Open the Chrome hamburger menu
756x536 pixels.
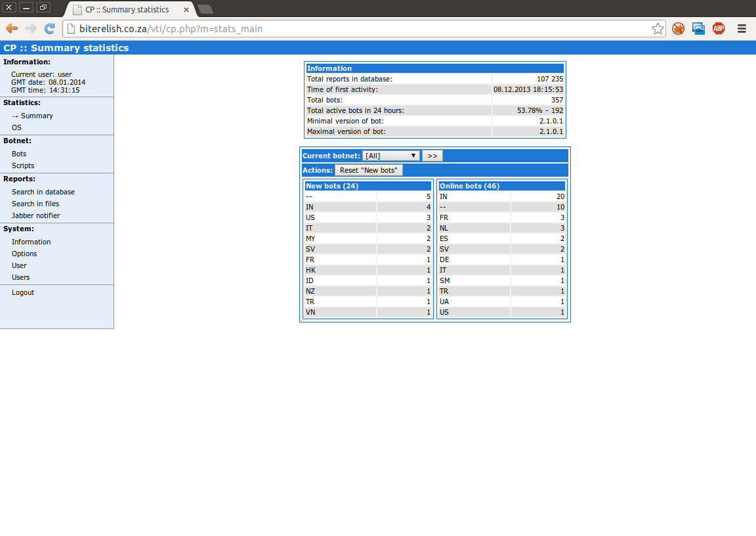[x=742, y=29]
